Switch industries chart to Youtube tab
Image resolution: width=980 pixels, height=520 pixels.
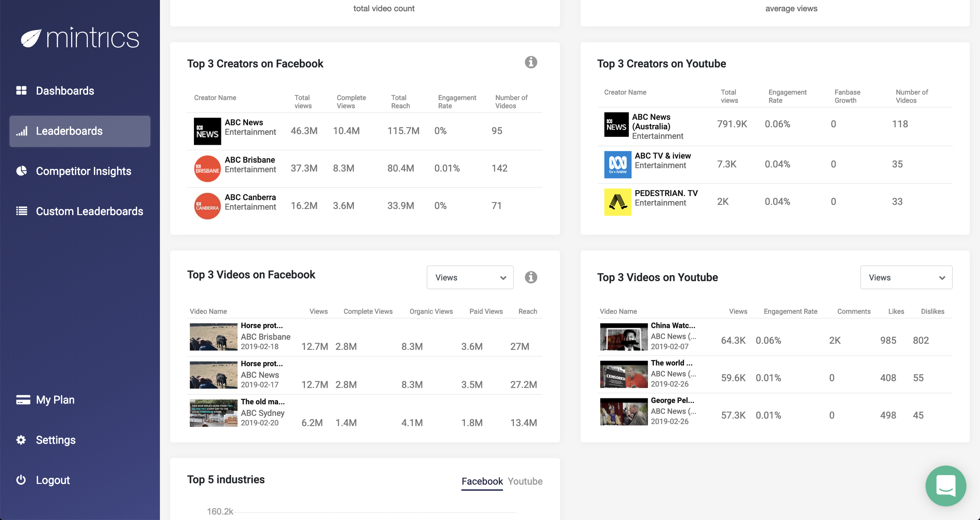[525, 481]
